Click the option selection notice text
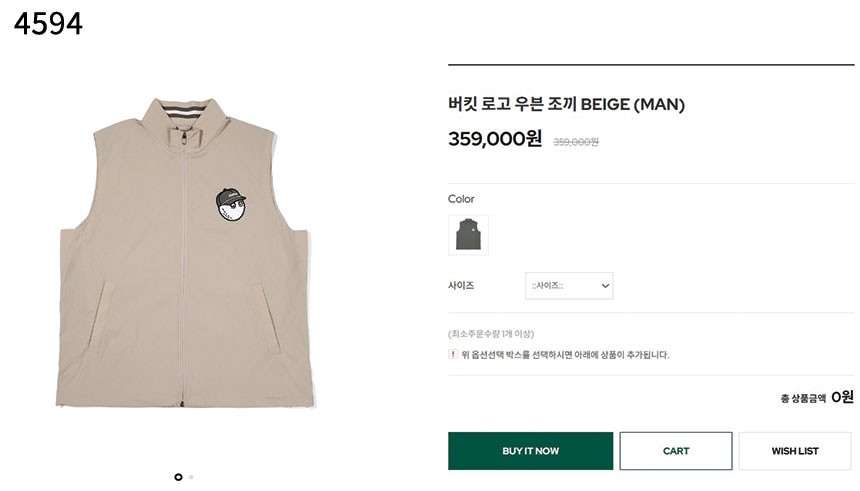The width and height of the screenshot is (860, 491). tap(565, 354)
